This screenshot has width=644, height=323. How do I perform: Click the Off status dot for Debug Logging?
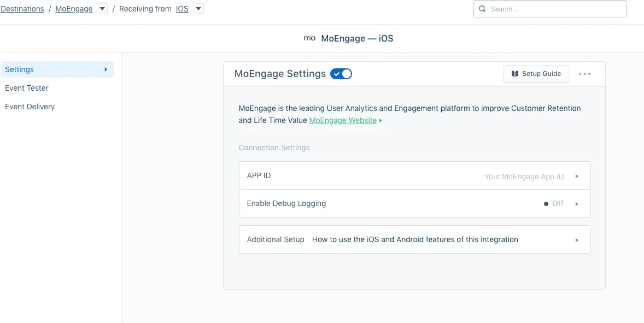click(x=546, y=203)
